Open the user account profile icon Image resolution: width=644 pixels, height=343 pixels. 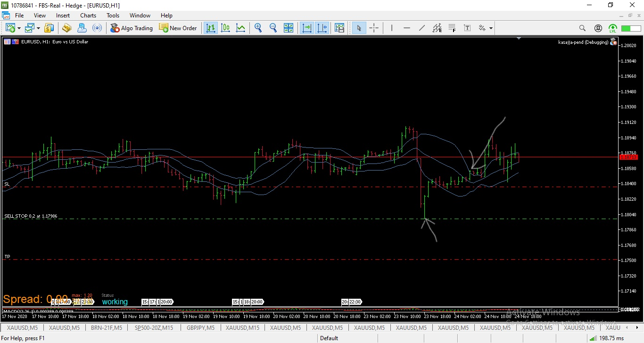coord(598,28)
